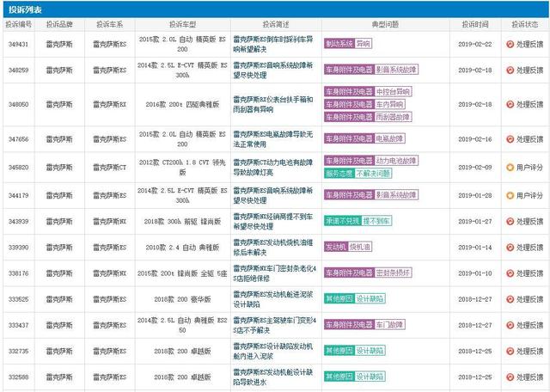Click model 2018款 200 豪华版
Viewport: 550px width, 392px height.
(x=182, y=299)
